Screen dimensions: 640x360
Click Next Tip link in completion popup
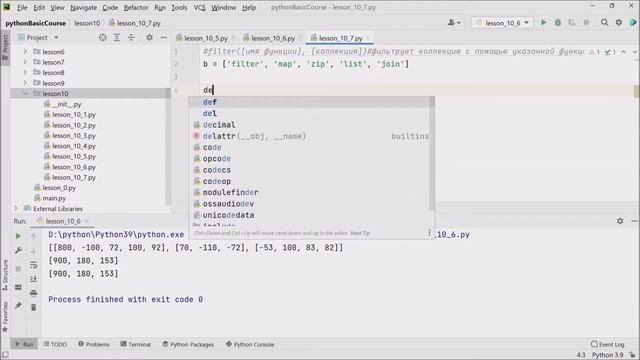(x=360, y=233)
